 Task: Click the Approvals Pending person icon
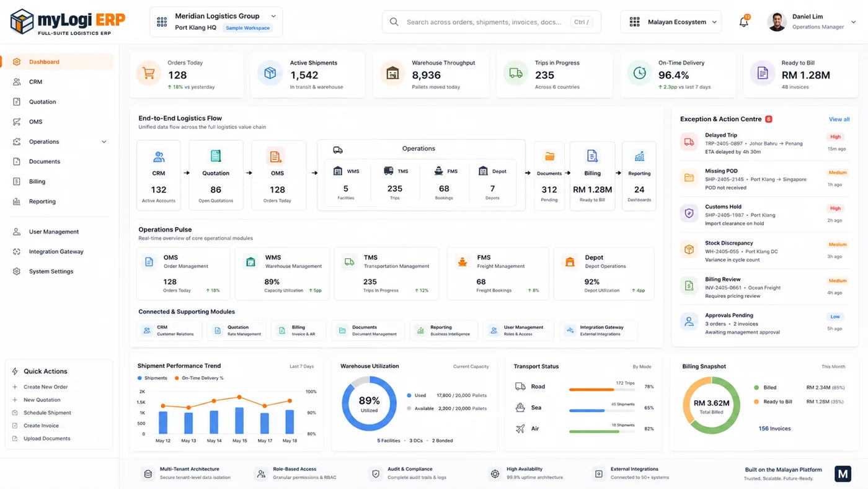pyautogui.click(x=689, y=321)
